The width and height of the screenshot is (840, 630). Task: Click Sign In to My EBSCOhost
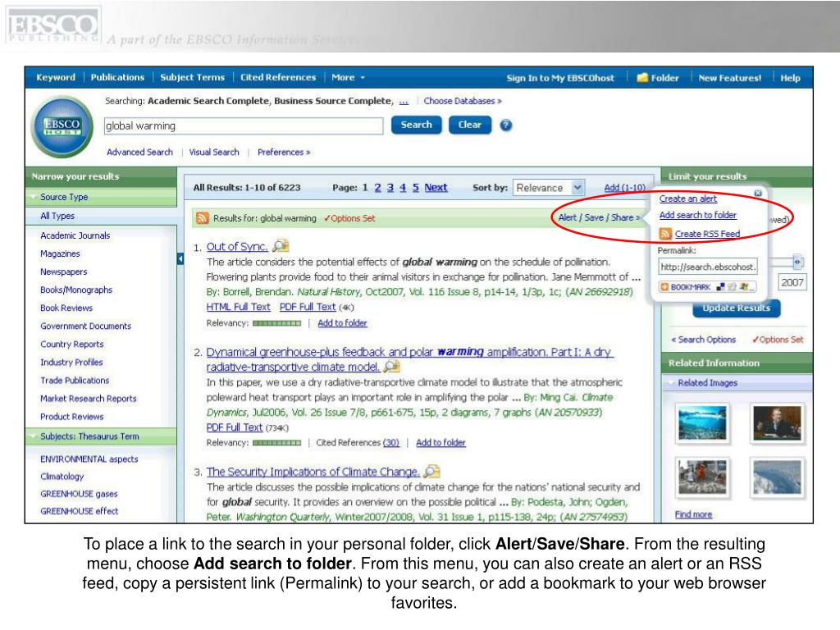tap(560, 78)
